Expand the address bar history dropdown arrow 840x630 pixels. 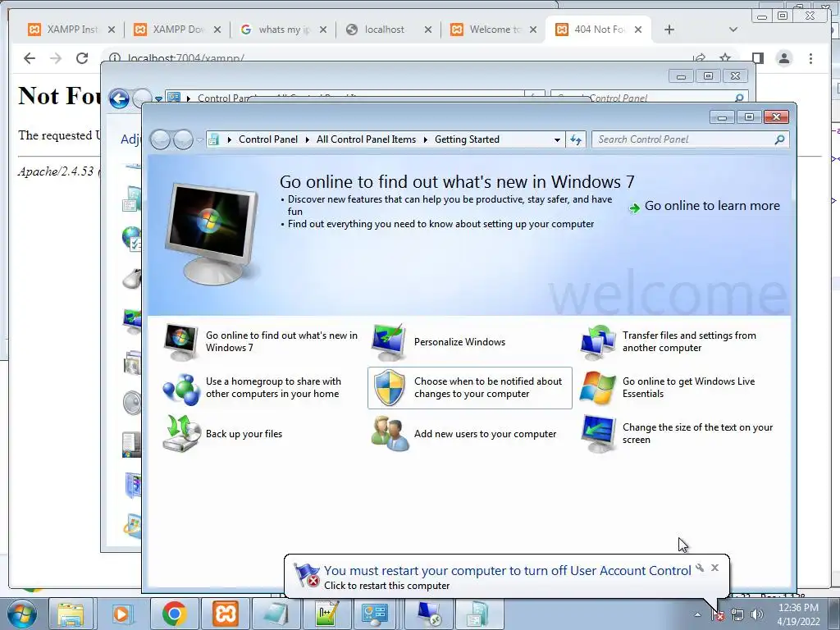557,139
